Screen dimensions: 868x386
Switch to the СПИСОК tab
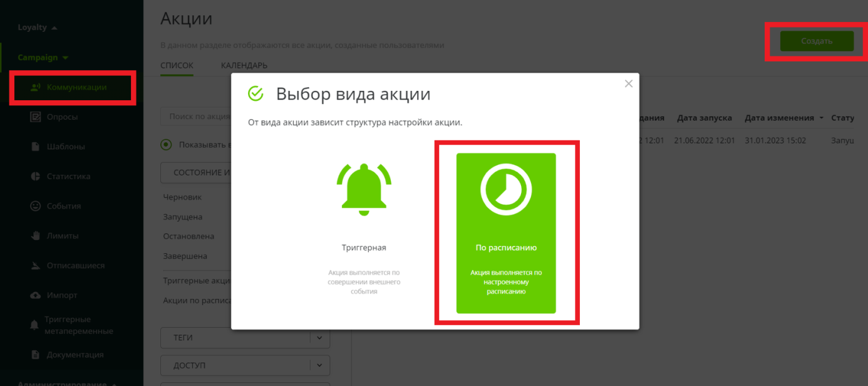(x=178, y=65)
